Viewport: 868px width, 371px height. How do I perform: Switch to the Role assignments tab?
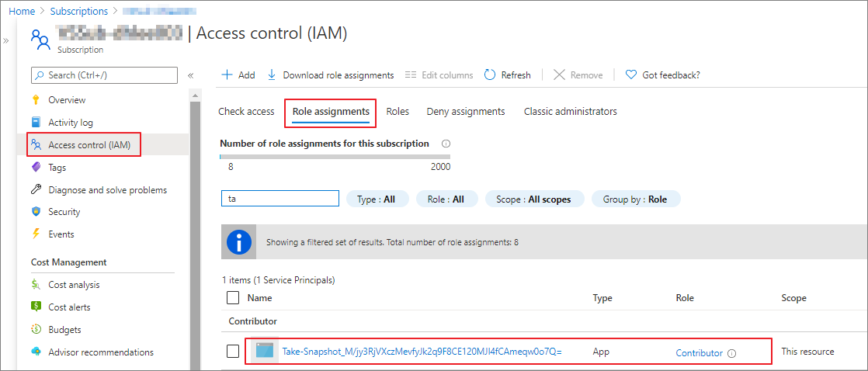click(x=331, y=111)
